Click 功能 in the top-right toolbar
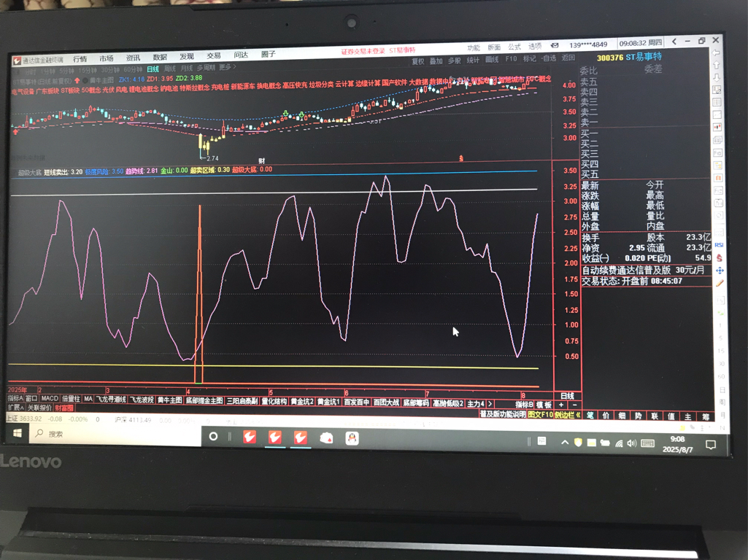The image size is (748, 560). (474, 47)
